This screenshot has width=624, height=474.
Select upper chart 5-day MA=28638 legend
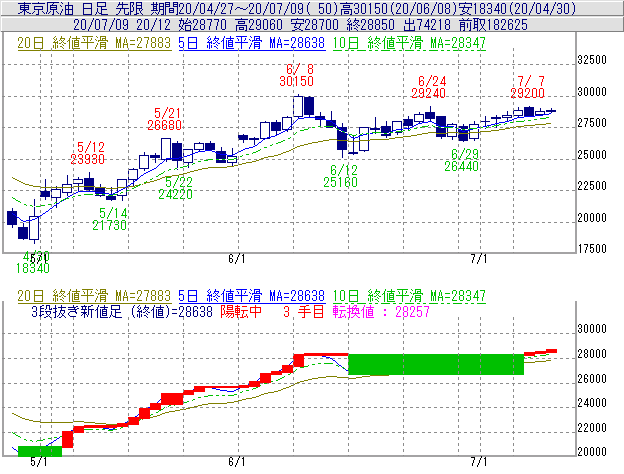[x=252, y=43]
